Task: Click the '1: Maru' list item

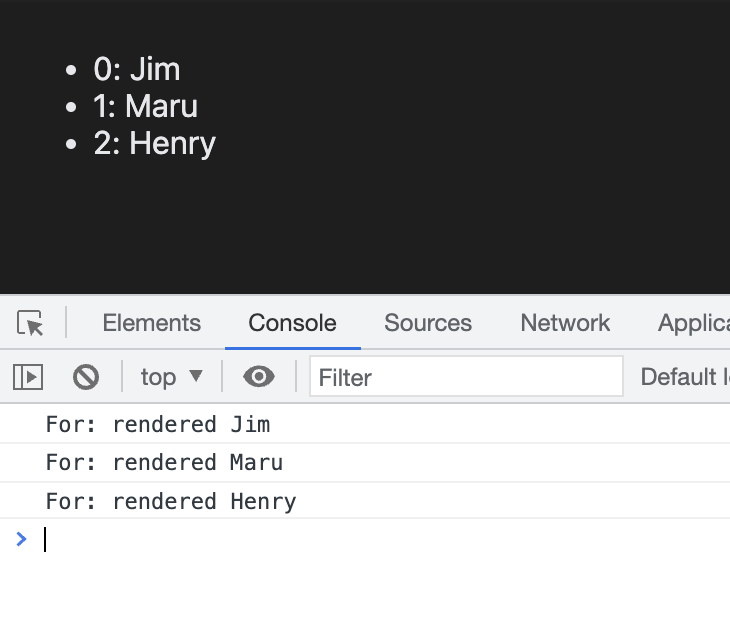Action: [146, 106]
